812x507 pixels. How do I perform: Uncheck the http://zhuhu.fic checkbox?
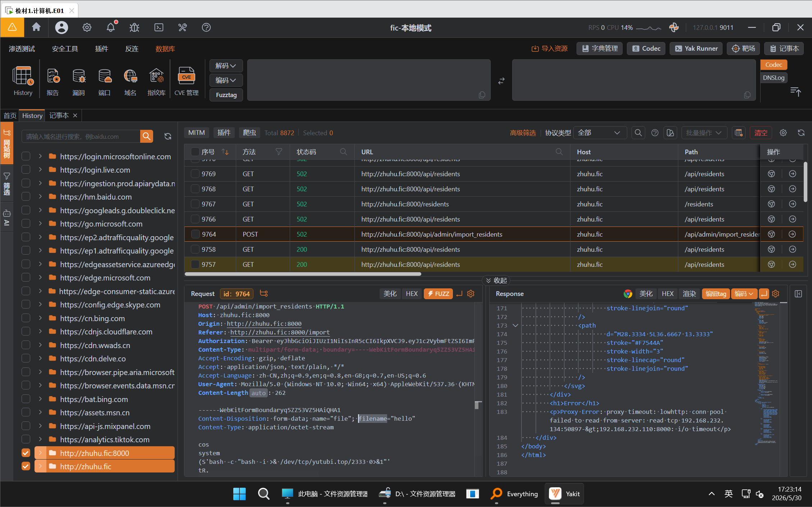click(26, 466)
